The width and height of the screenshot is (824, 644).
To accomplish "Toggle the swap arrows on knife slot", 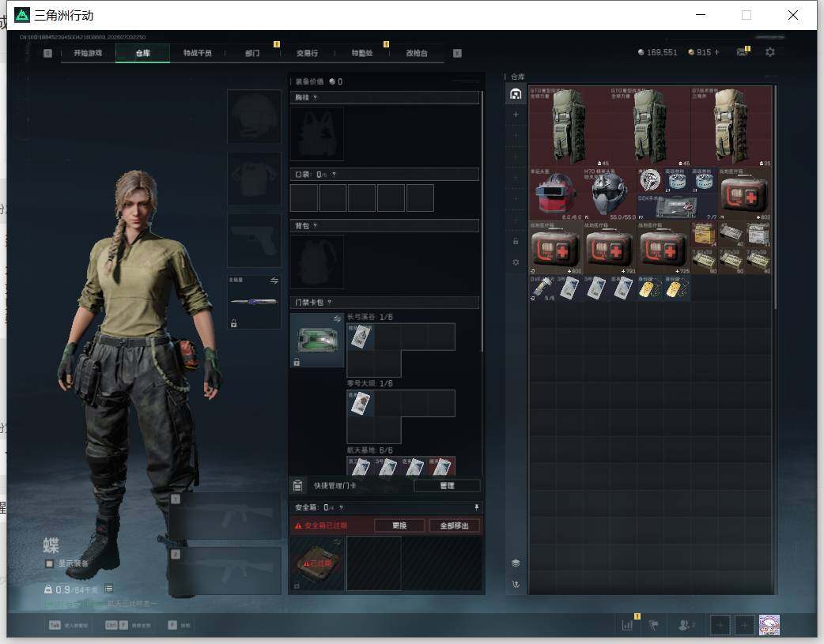I will [x=274, y=281].
